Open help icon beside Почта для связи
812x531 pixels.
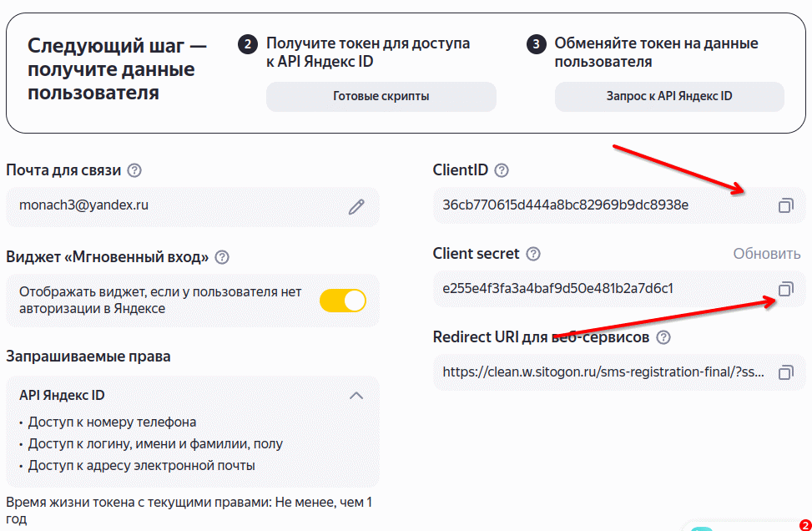134,170
